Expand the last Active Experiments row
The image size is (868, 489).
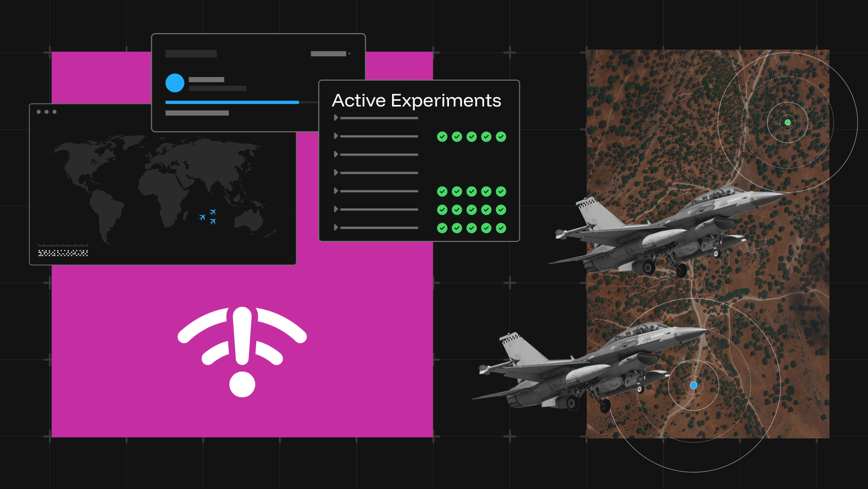(336, 227)
